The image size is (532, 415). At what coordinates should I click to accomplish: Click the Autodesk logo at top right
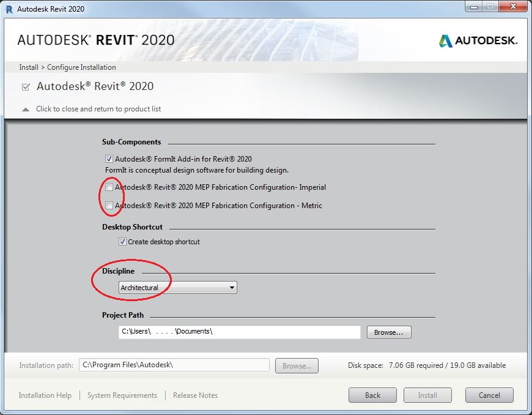(x=479, y=41)
